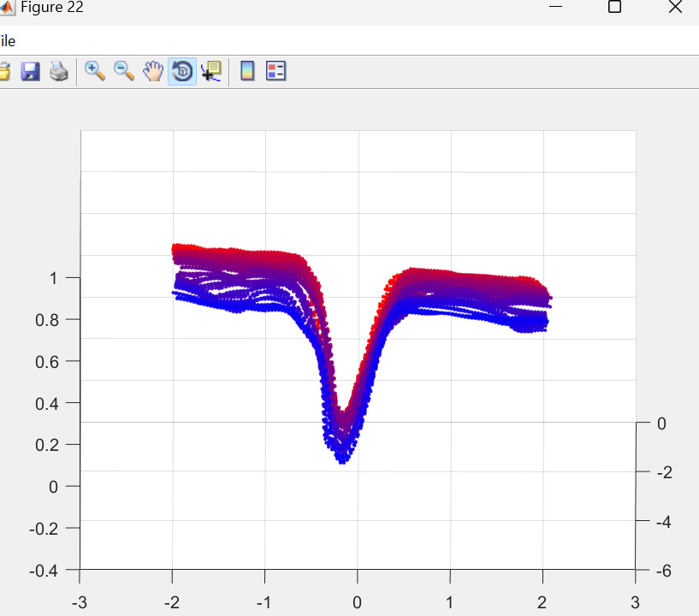Toggle the Rotate 3D tool
Image resolution: width=699 pixels, height=616 pixels.
[182, 72]
